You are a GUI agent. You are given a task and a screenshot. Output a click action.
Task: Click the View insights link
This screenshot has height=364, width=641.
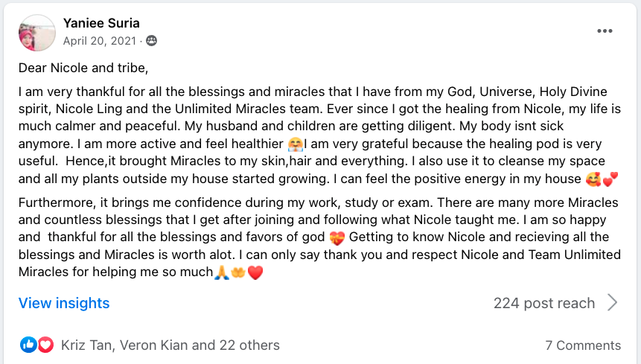[64, 303]
